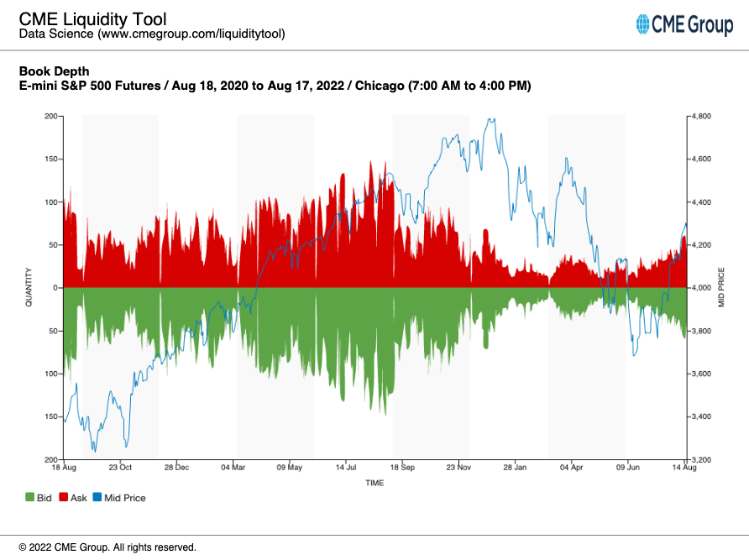Click the '4,400' mid price tick
Screen dimensions: 749x560
[x=701, y=202]
